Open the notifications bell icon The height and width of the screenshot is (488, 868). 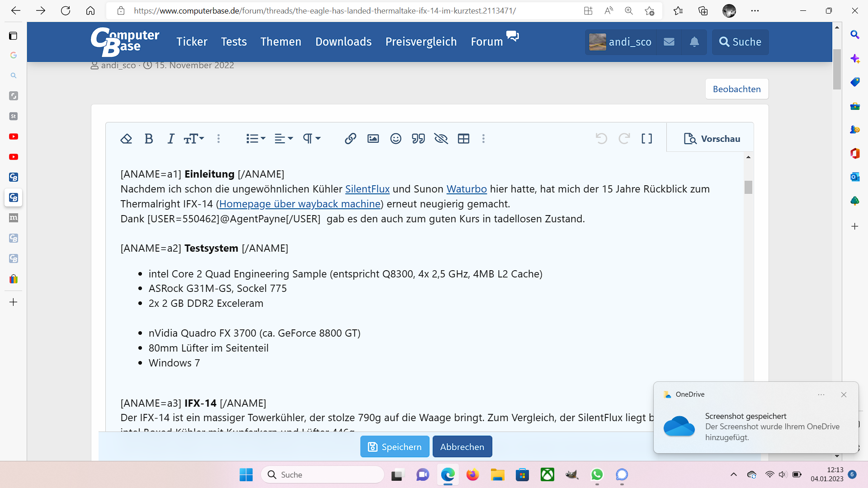(x=694, y=42)
